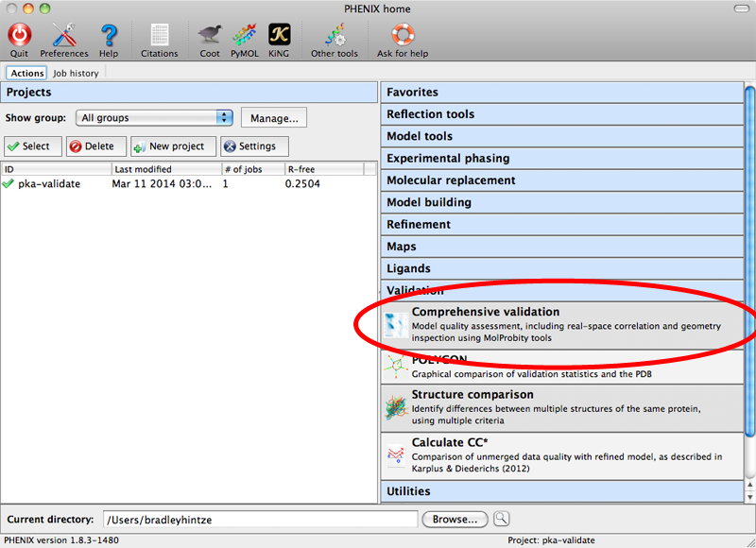Open Other tools

point(335,38)
